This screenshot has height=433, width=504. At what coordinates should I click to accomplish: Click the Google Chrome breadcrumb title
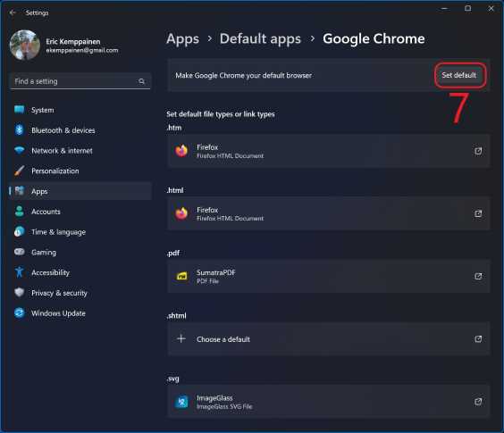click(374, 39)
